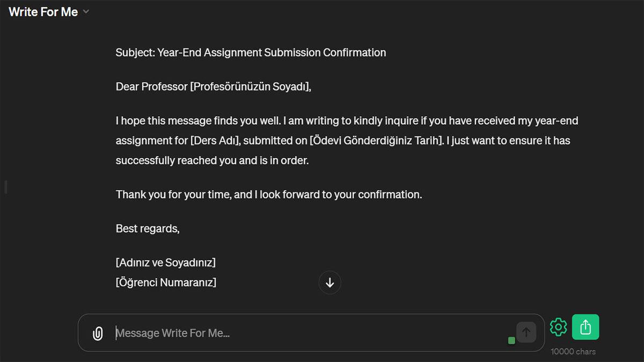Screen dimensions: 644x362
Task: Expand the chevron next to Write For Me
Action: tap(86, 12)
